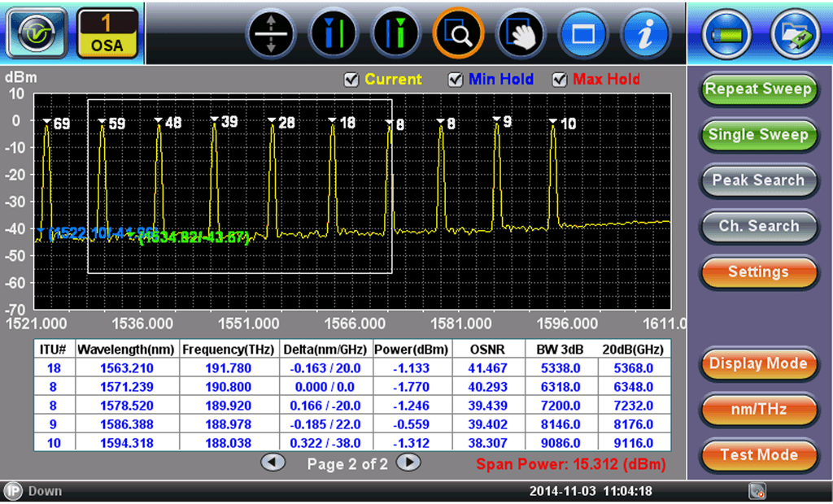Select peak marker 48 on the trace
Image resolution: width=833 pixels, height=504 pixels.
168,123
